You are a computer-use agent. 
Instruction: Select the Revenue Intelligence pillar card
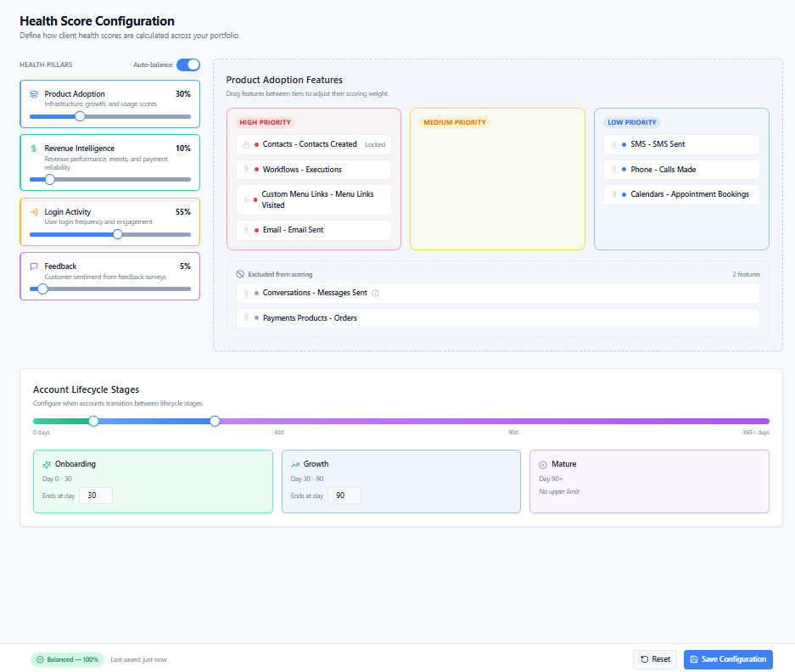click(x=110, y=163)
